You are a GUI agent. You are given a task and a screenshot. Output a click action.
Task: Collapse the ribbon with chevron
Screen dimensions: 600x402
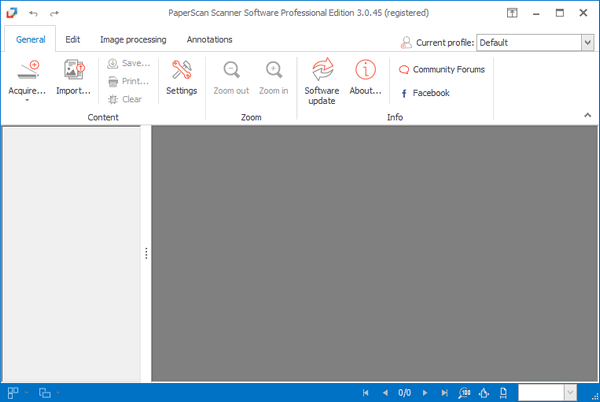click(x=587, y=115)
